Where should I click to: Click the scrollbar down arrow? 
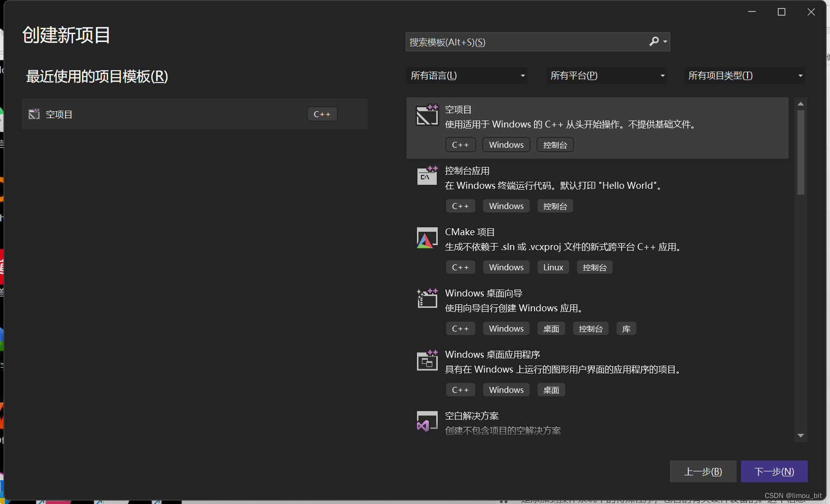pyautogui.click(x=800, y=436)
